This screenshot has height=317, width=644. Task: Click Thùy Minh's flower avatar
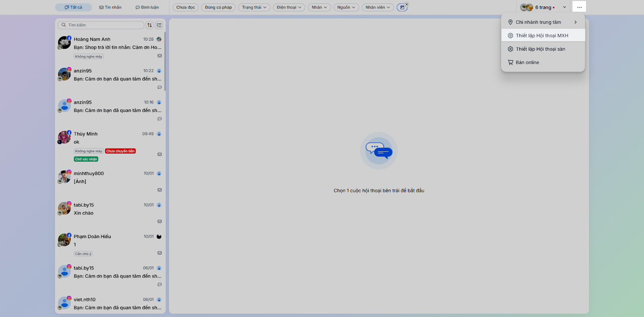64,137
